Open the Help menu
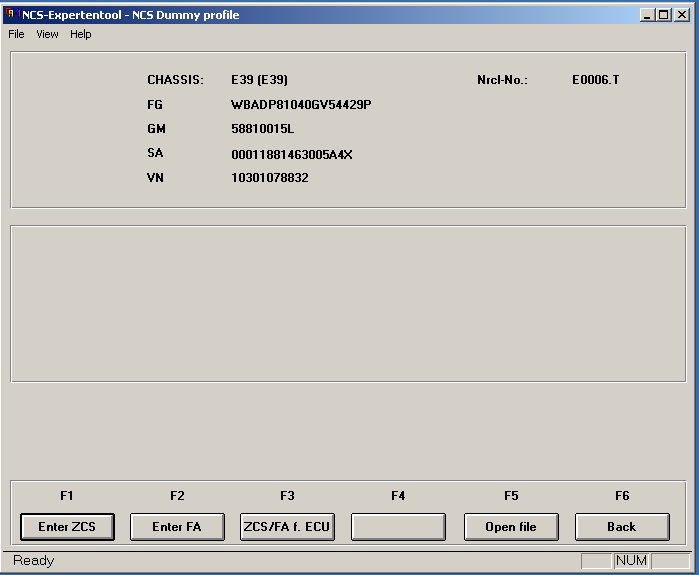Screen dimensions: 699x575 (81, 34)
